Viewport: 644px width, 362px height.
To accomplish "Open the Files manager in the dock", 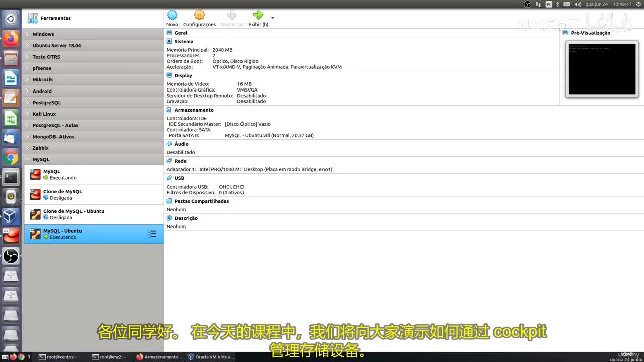I will [11, 58].
